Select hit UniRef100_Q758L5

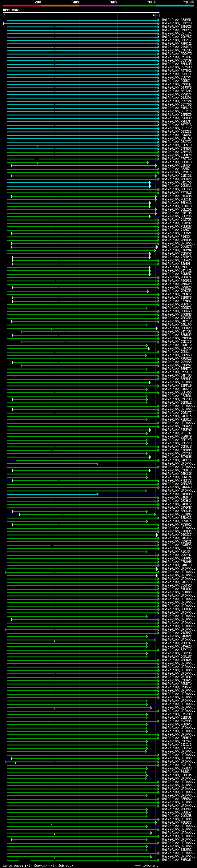177,172
